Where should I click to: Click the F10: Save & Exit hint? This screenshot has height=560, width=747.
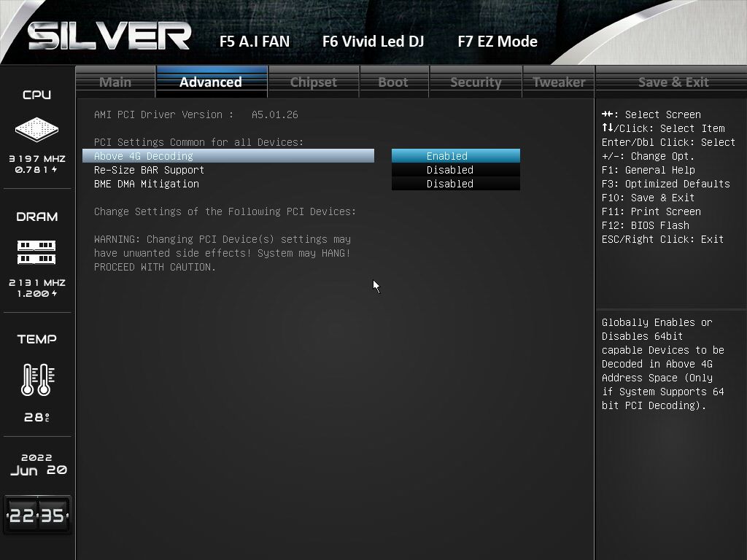click(649, 197)
